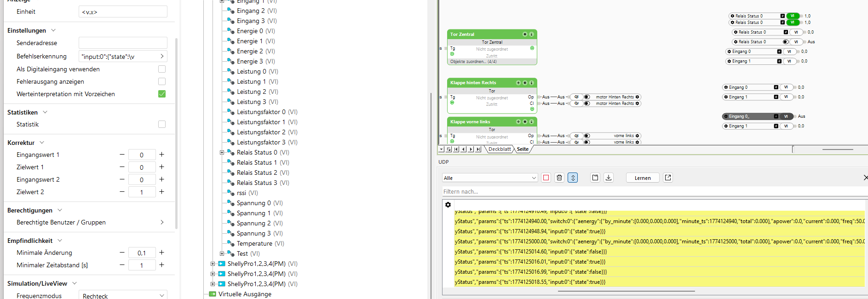The width and height of the screenshot is (868, 299).
Task: Go to the last page in the page navigator
Action: 478,149
